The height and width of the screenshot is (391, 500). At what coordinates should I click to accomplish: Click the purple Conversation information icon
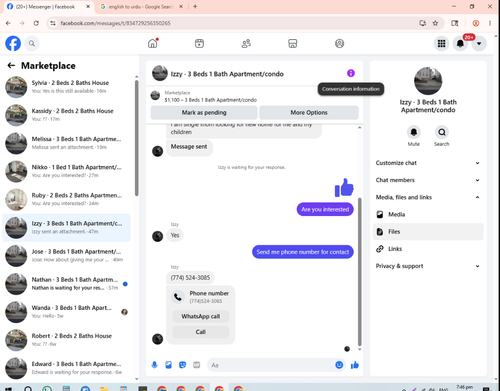[351, 73]
